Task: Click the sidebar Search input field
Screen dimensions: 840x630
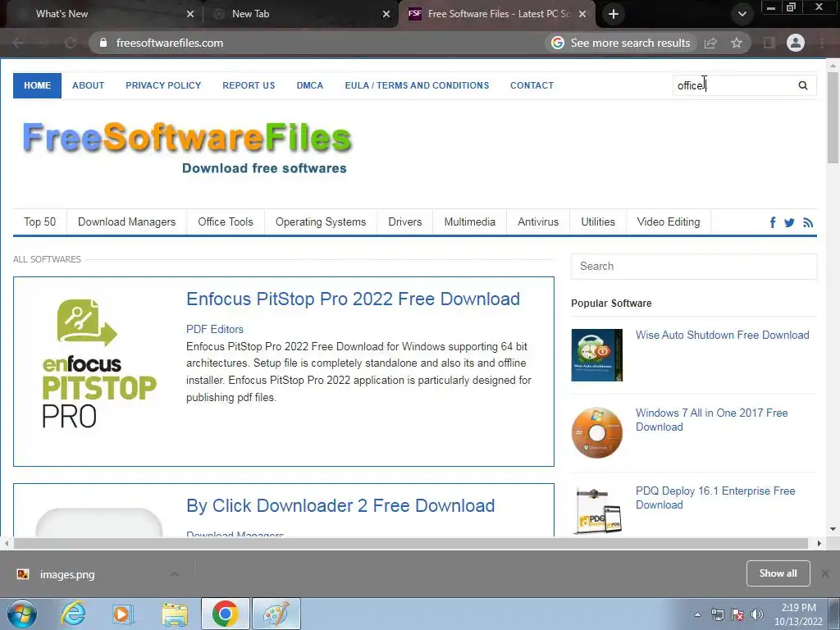Action: click(694, 267)
